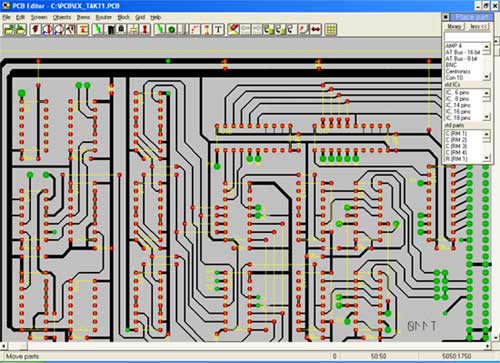Click the first green lightning bolt icon
The image size is (500, 363).
97,29
